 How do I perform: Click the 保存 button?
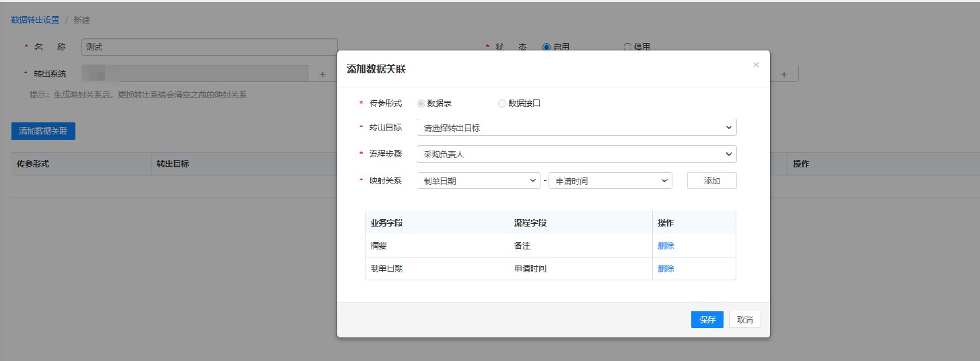(x=707, y=320)
